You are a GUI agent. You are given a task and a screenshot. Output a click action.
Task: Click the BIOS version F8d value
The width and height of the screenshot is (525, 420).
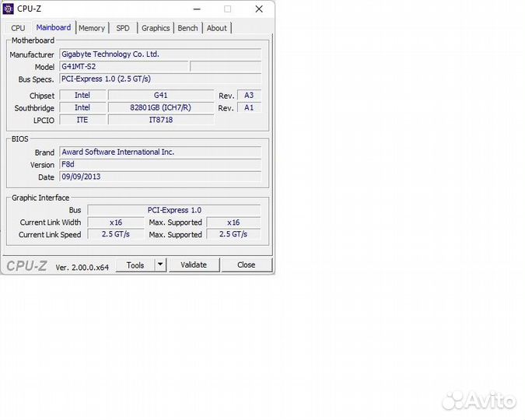click(x=160, y=164)
